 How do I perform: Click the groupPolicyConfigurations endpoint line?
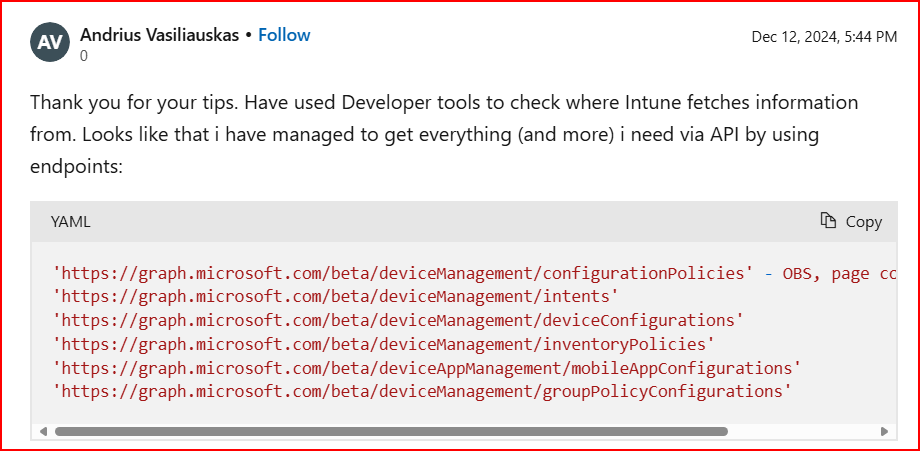point(423,391)
